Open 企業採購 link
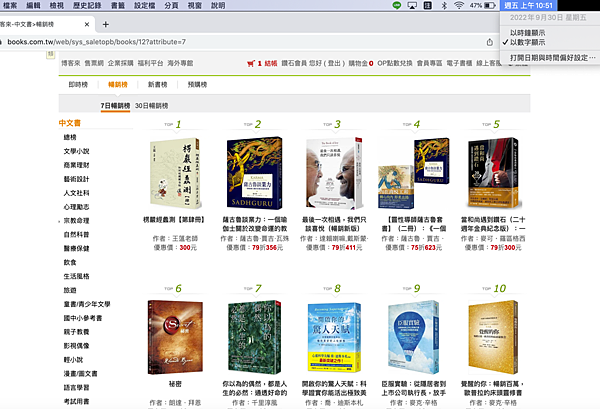Viewport: 600px width, 409px height. [121, 63]
